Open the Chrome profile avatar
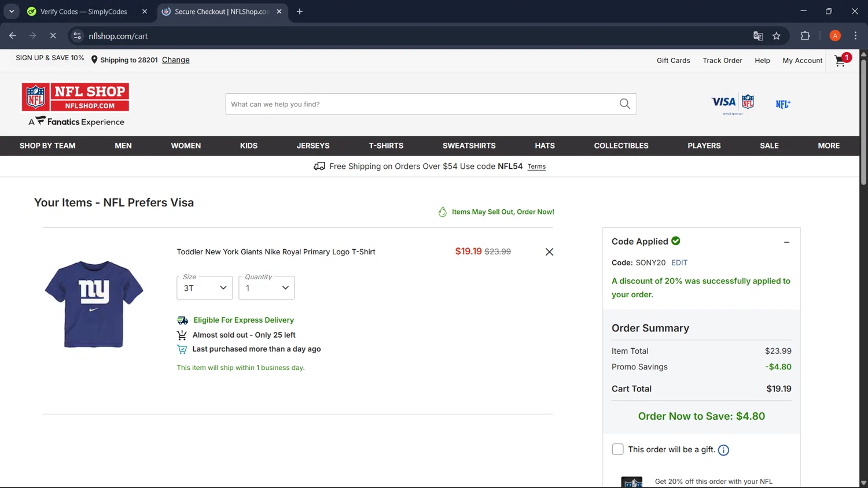This screenshot has width=868, height=488. (x=835, y=36)
